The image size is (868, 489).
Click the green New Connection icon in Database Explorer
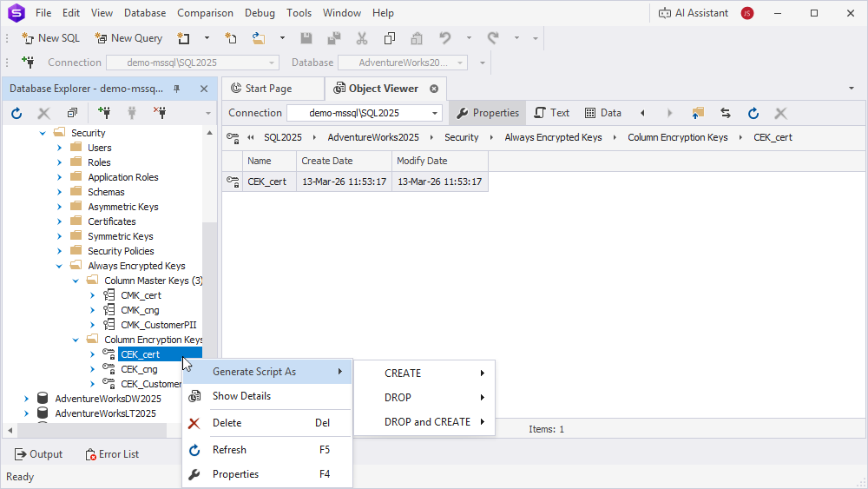[104, 113]
